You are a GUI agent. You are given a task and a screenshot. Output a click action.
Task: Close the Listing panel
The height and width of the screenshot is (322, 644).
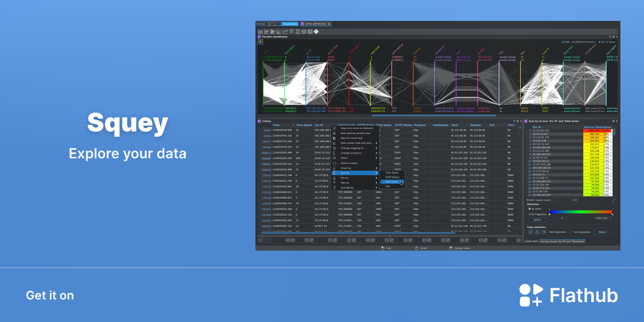tap(521, 121)
